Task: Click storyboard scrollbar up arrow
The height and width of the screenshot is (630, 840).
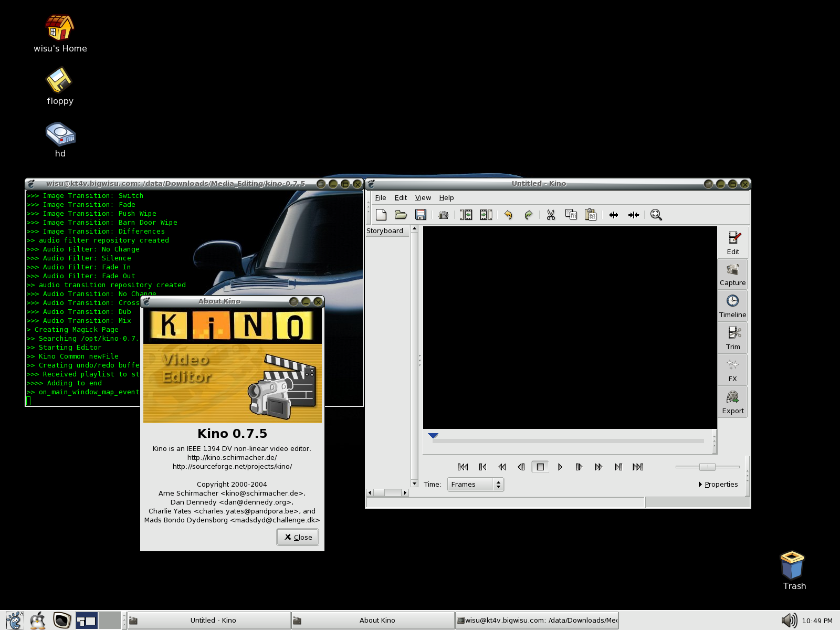Action: (x=414, y=228)
